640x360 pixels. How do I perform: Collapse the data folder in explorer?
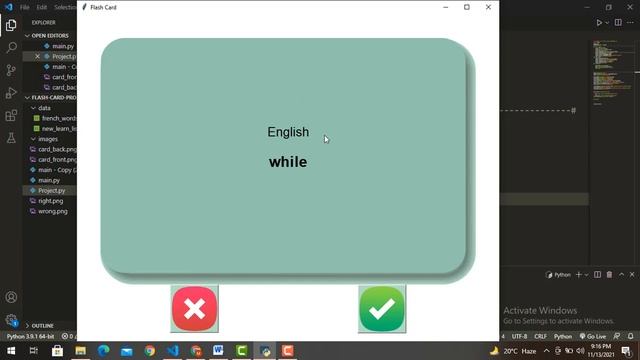point(44,108)
